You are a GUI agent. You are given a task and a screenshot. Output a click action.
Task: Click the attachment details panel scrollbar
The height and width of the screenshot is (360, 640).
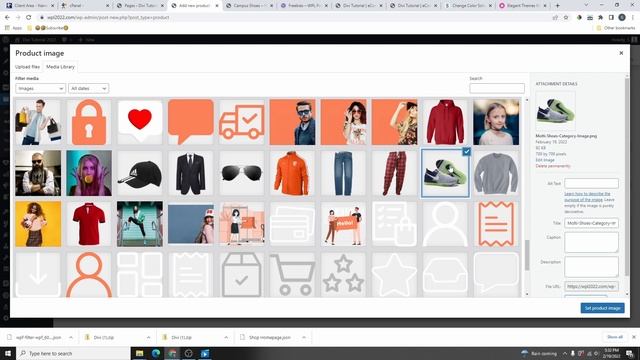click(x=627, y=176)
